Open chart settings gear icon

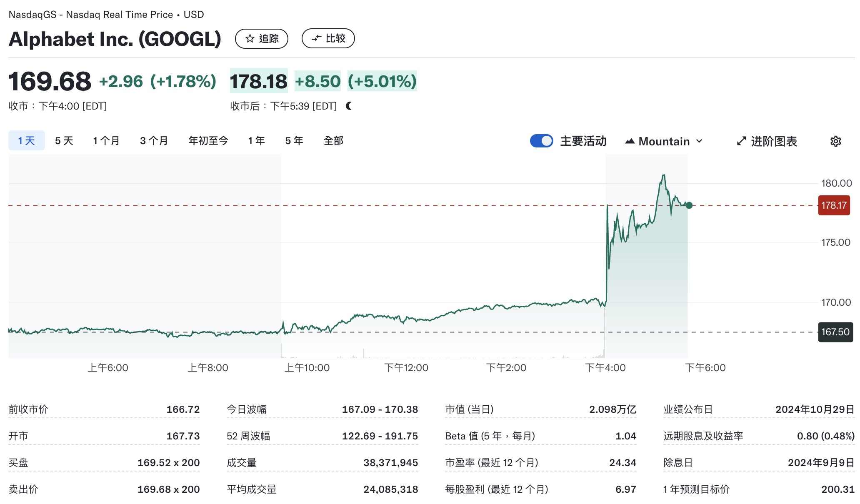[836, 142]
